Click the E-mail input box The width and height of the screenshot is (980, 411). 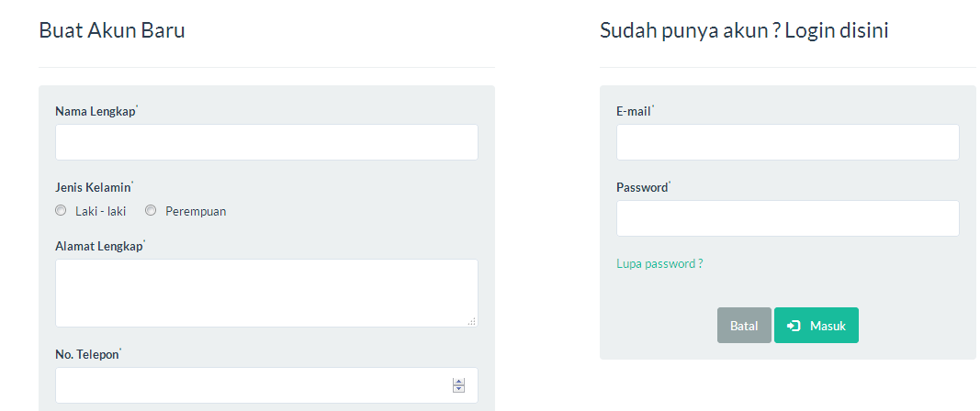click(x=787, y=142)
